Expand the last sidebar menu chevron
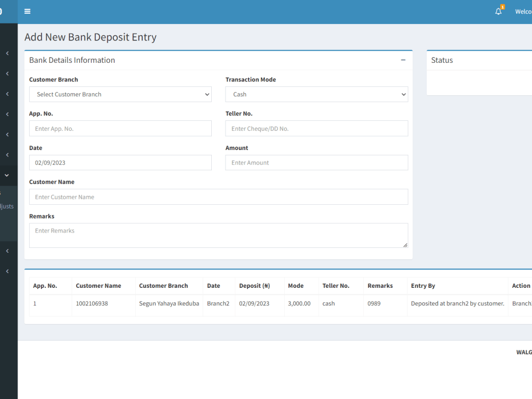532x399 pixels. [x=7, y=271]
